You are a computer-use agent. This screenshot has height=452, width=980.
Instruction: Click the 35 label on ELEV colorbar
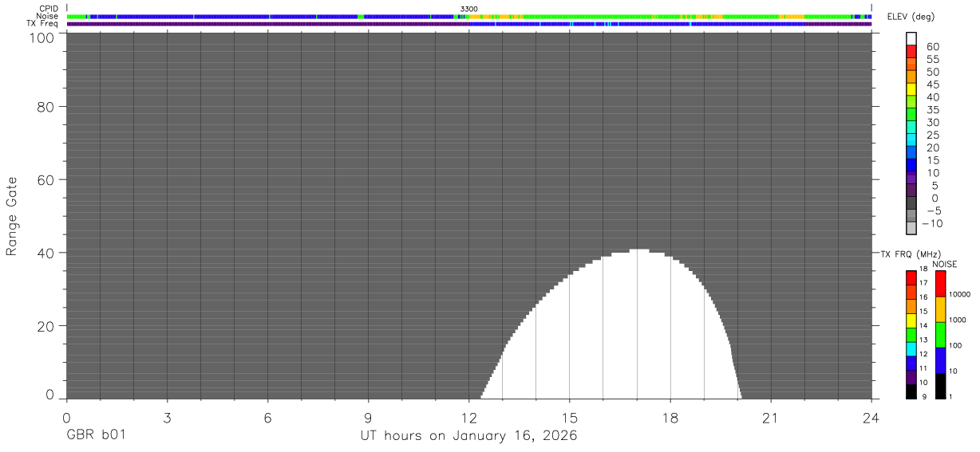click(x=932, y=109)
